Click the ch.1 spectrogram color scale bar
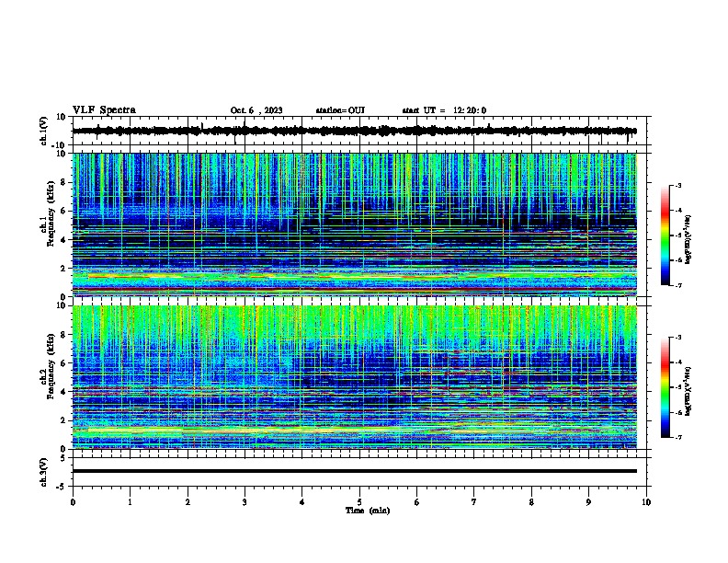This screenshot has width=728, height=563. point(665,236)
